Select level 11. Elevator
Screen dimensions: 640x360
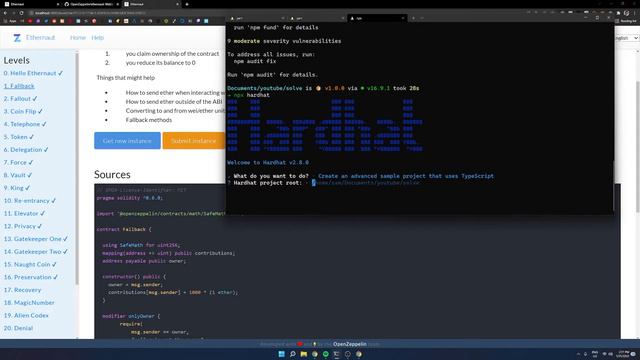[x=24, y=213]
